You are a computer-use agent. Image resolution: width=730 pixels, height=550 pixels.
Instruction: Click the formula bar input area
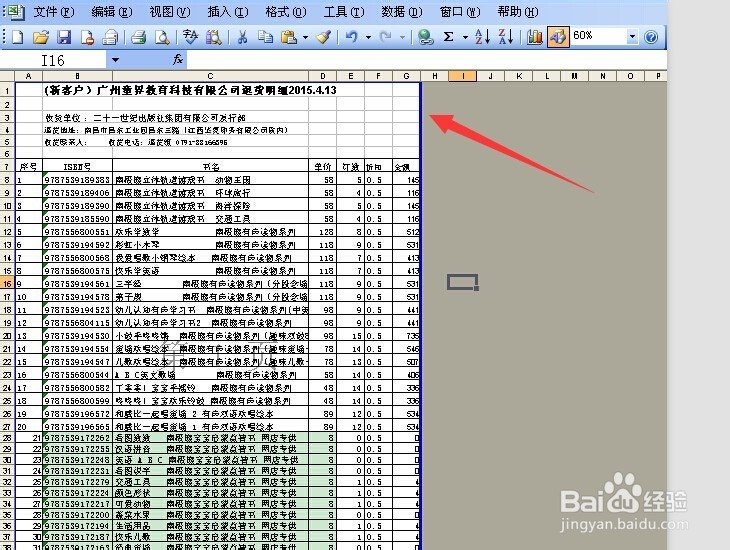tap(426, 60)
